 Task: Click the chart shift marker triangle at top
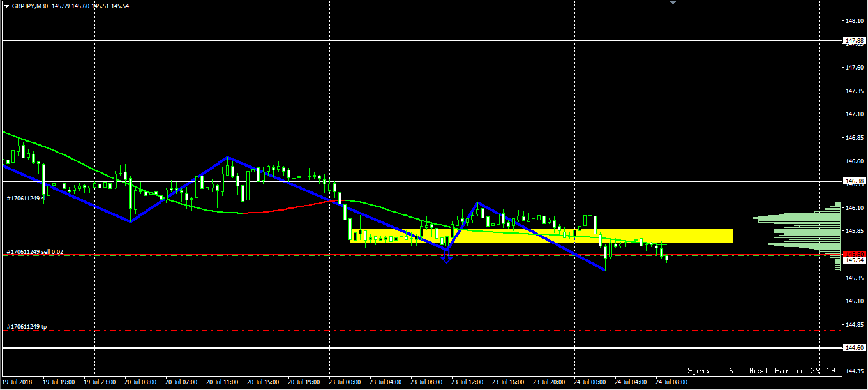click(x=672, y=3)
